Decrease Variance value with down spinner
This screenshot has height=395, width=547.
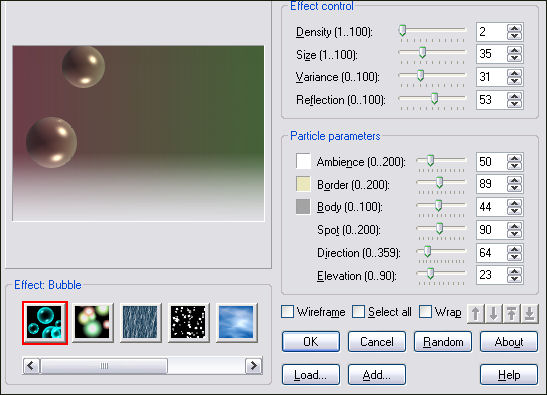pos(515,81)
